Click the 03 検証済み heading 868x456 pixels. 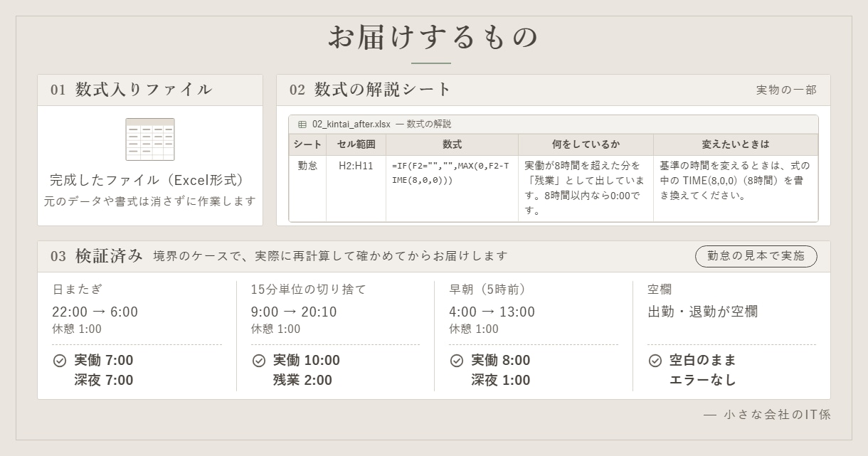(x=97, y=256)
